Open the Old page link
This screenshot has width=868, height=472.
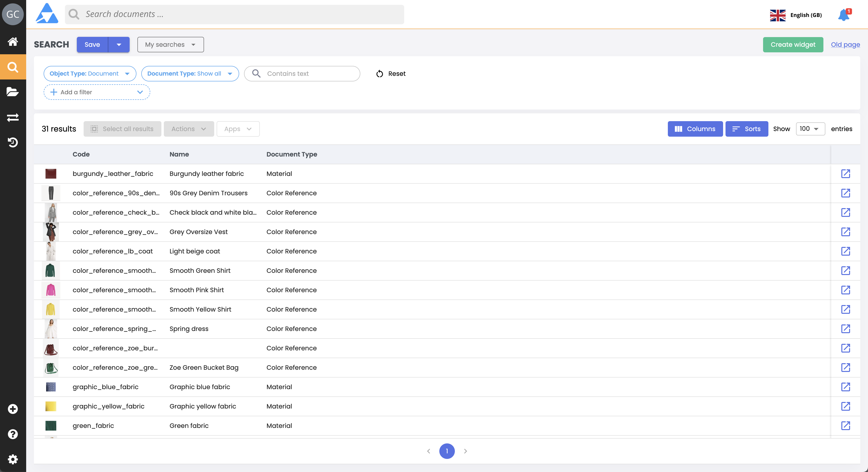coord(845,45)
